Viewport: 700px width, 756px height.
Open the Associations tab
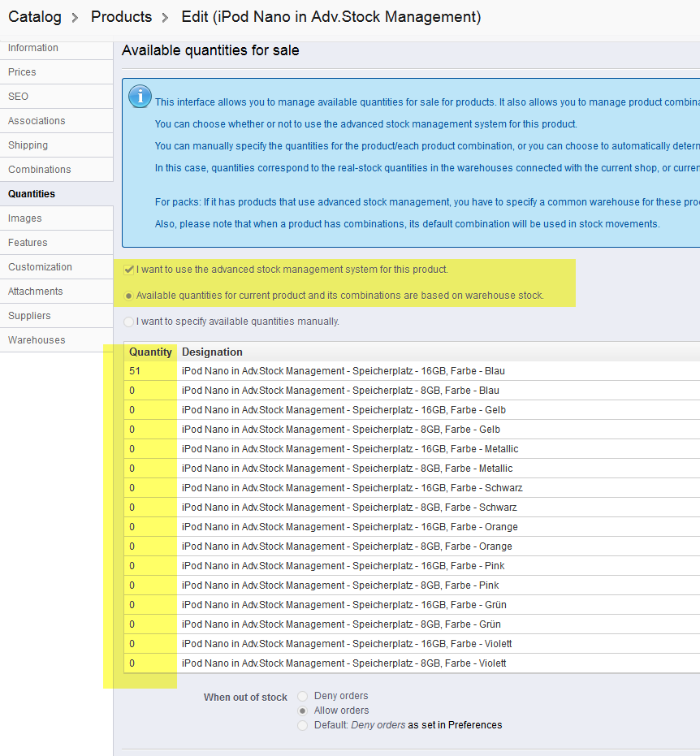click(56, 121)
